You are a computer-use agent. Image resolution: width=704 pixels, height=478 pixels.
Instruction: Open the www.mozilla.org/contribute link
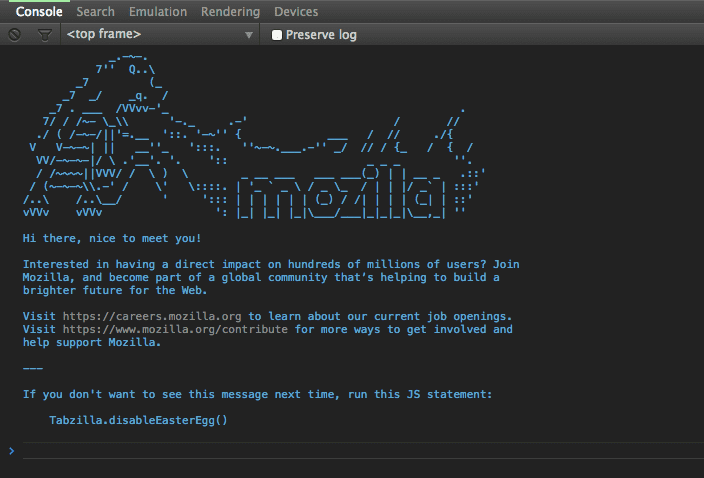[175, 329]
